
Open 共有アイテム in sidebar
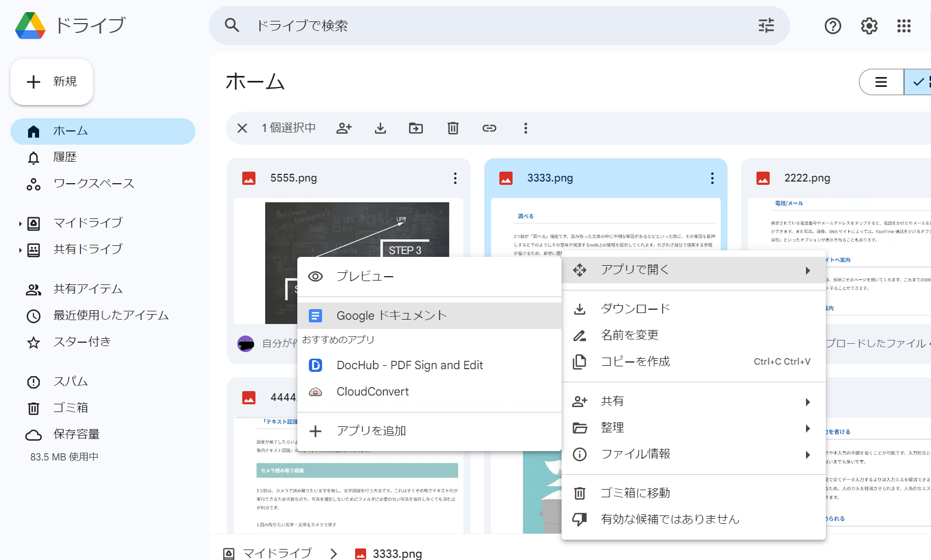(x=103, y=289)
